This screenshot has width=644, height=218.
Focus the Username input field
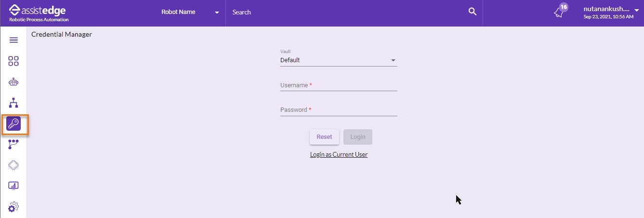coord(339,85)
